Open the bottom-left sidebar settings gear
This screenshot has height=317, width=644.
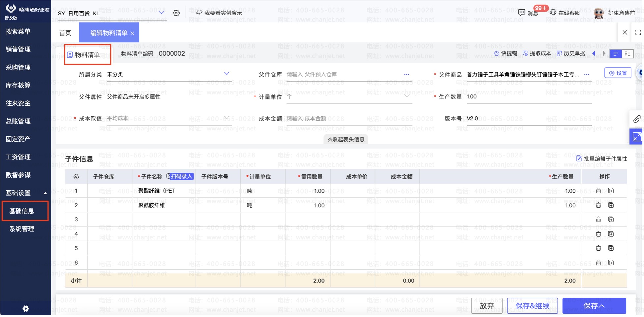click(x=26, y=309)
